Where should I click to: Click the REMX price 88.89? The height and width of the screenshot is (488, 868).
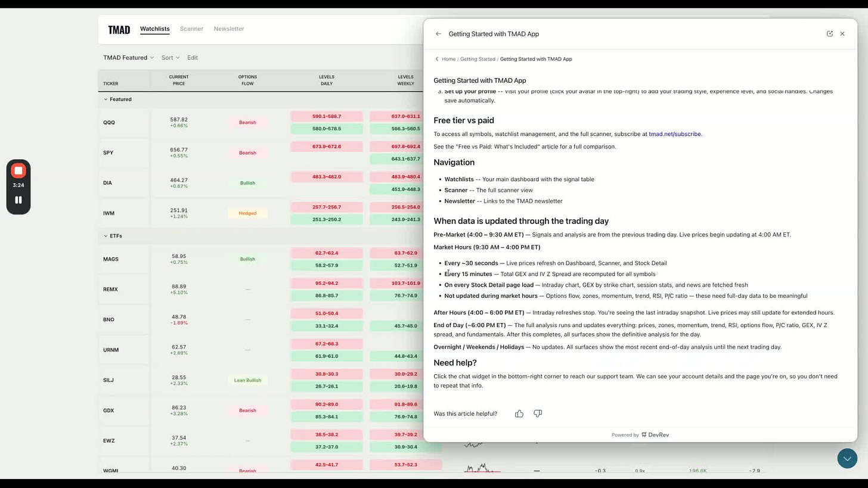click(179, 287)
